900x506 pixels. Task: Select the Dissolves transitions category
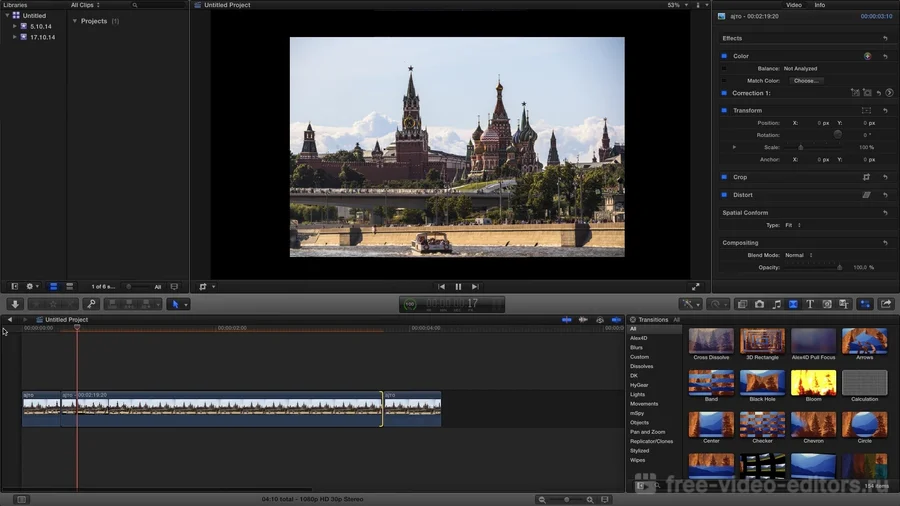[641, 366]
